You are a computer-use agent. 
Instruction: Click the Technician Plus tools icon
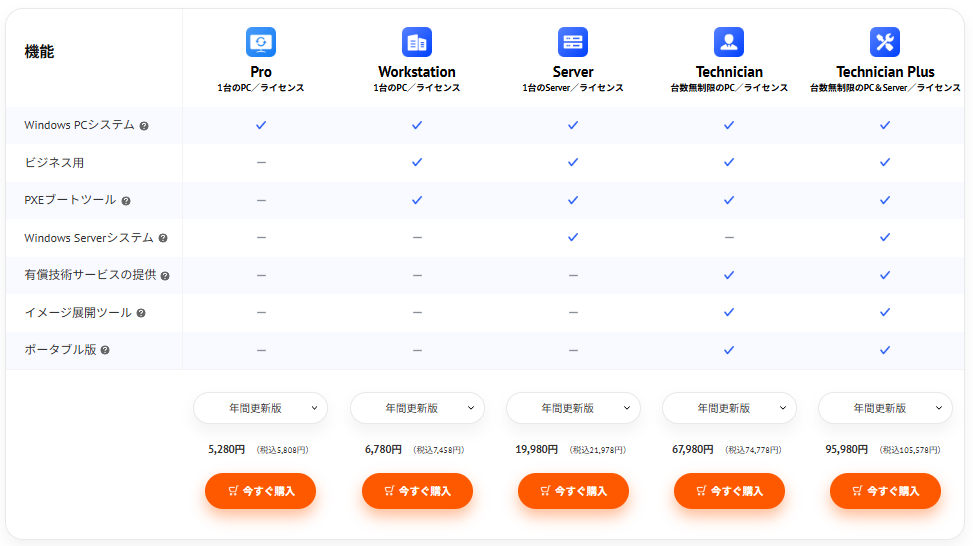pyautogui.click(x=885, y=42)
